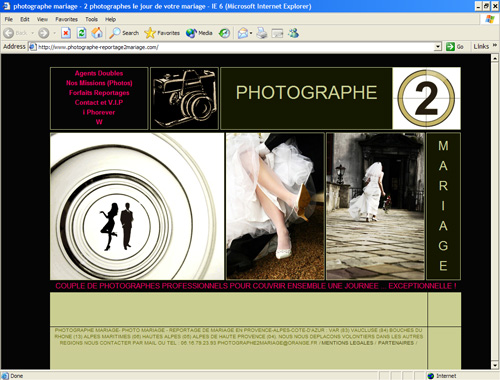The width and height of the screenshot is (500, 380).
Task: Open the Agents Doubles link
Action: point(99,73)
